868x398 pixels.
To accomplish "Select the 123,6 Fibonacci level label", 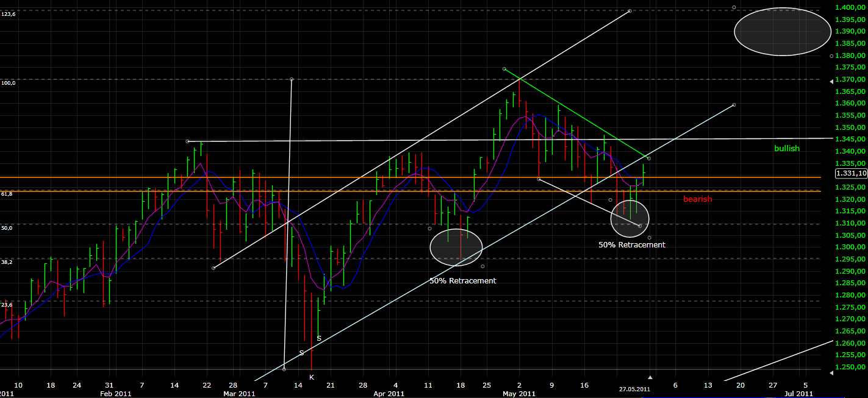I will tap(9, 13).
